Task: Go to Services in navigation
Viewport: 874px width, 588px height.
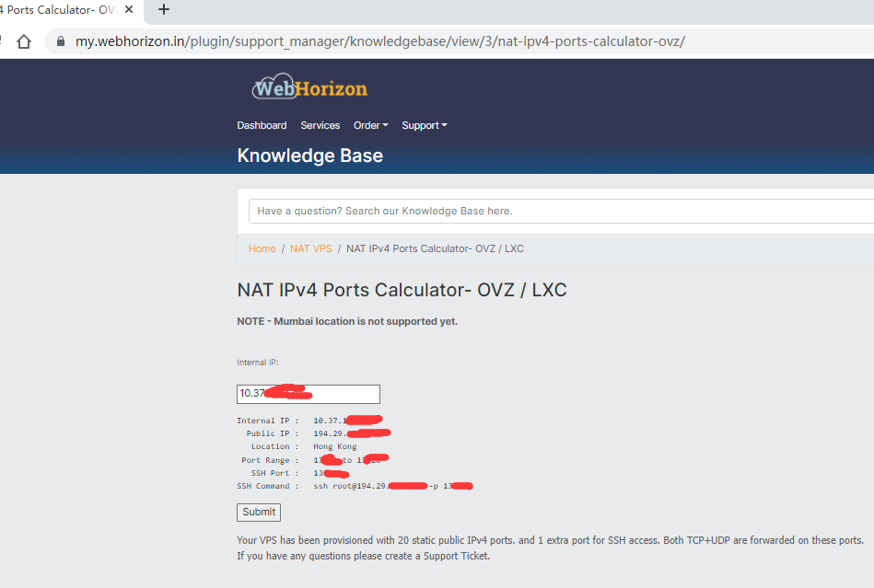Action: click(x=320, y=125)
